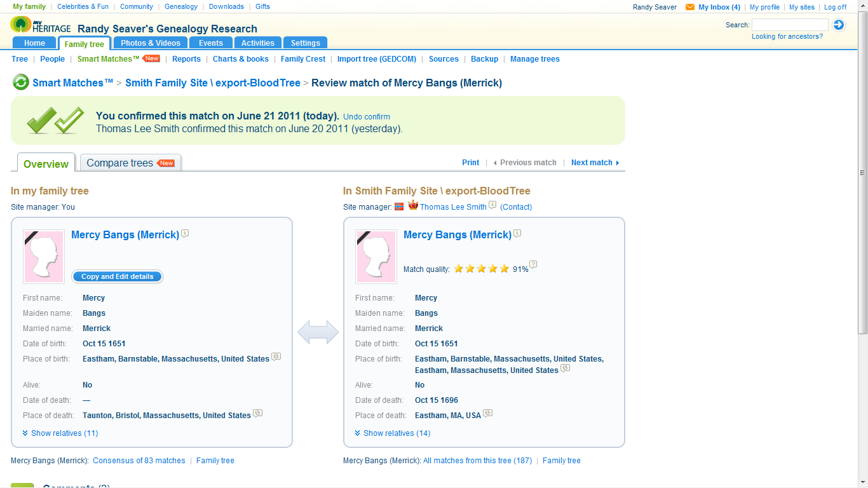
Task: Open Photos & Videos tab
Action: click(x=151, y=43)
